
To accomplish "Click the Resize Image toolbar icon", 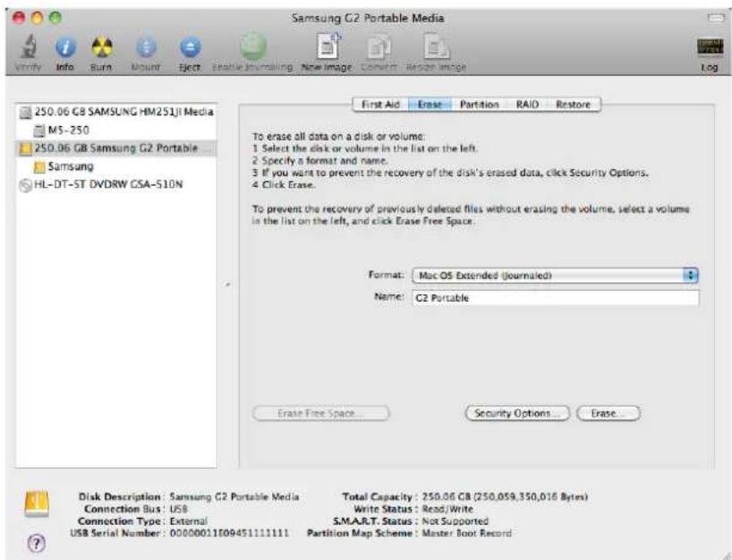I will pos(436,47).
